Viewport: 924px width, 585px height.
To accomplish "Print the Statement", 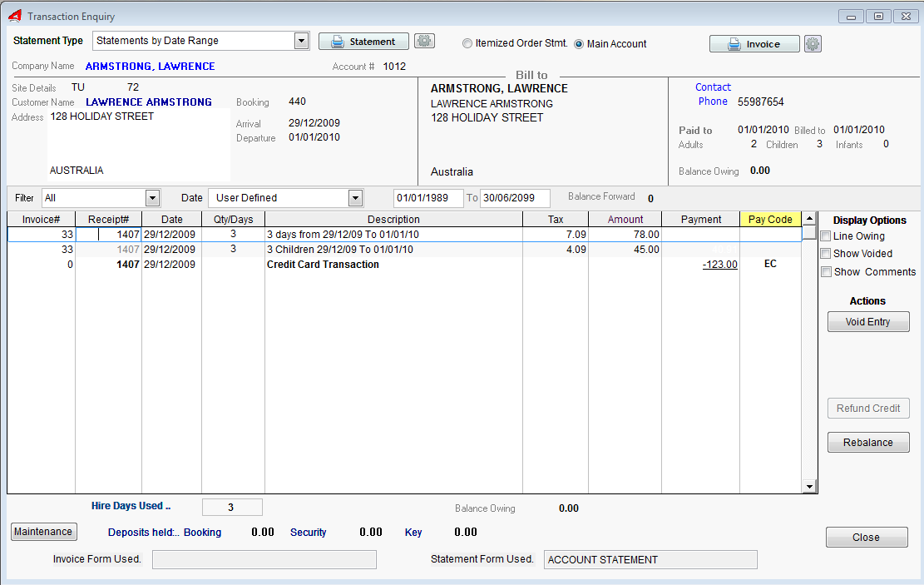I will [363, 42].
